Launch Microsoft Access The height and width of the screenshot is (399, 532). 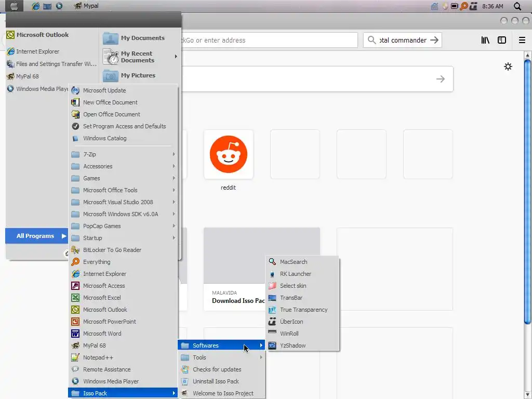click(x=123, y=286)
